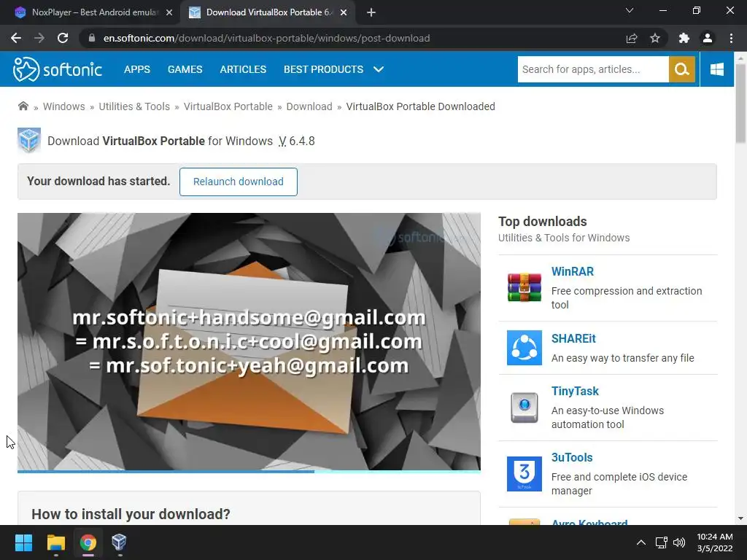The image size is (747, 560).
Task: Follow the Download breadcrumb link
Action: pos(309,106)
